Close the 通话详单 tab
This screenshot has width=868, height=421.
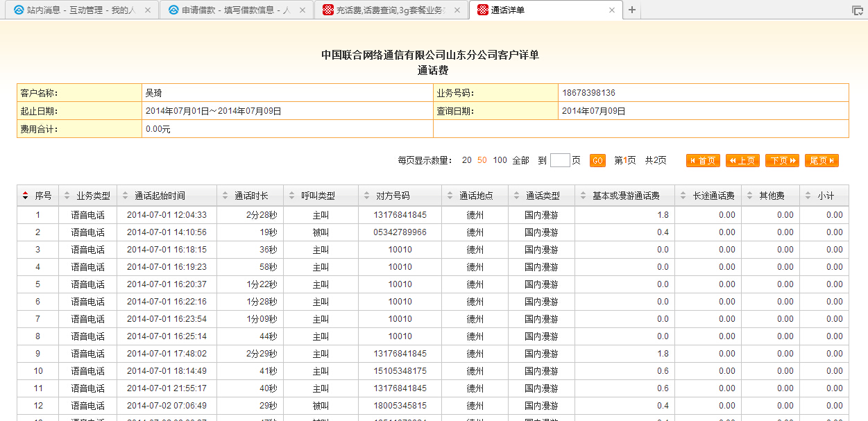pyautogui.click(x=611, y=10)
